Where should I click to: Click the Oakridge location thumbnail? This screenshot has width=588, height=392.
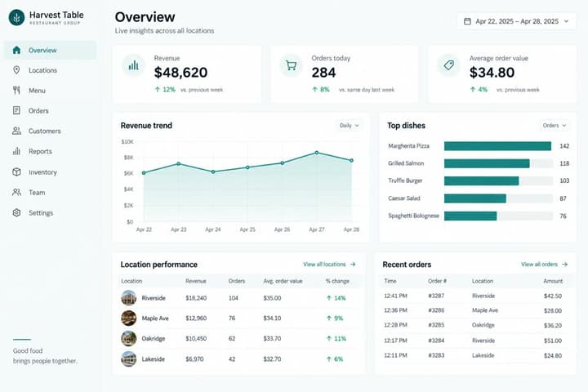click(129, 338)
